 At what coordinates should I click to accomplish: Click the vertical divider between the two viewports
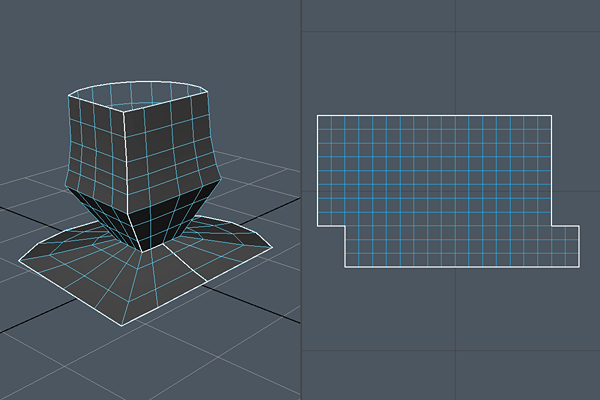click(301, 200)
